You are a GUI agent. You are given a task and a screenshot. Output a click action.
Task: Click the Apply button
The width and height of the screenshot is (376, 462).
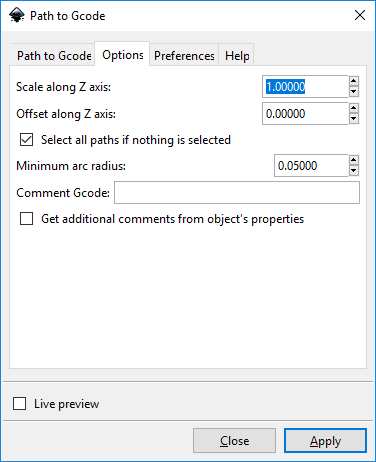pyautogui.click(x=325, y=441)
